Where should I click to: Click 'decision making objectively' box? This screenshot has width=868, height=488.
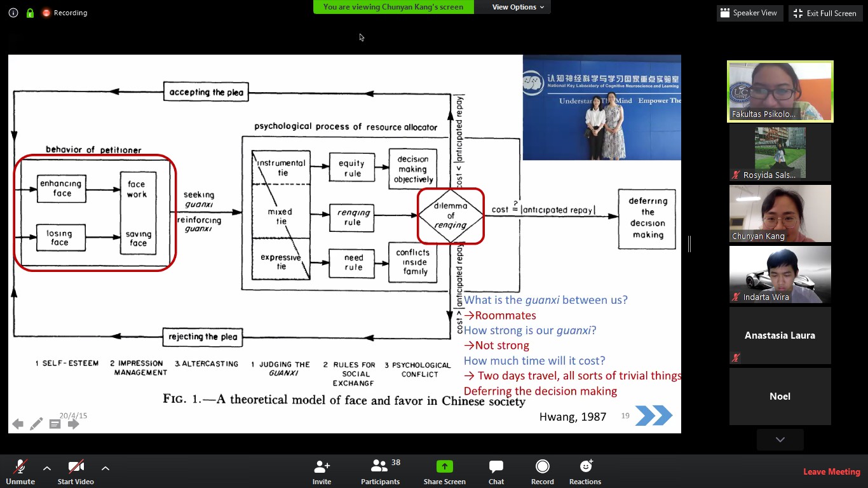(413, 169)
